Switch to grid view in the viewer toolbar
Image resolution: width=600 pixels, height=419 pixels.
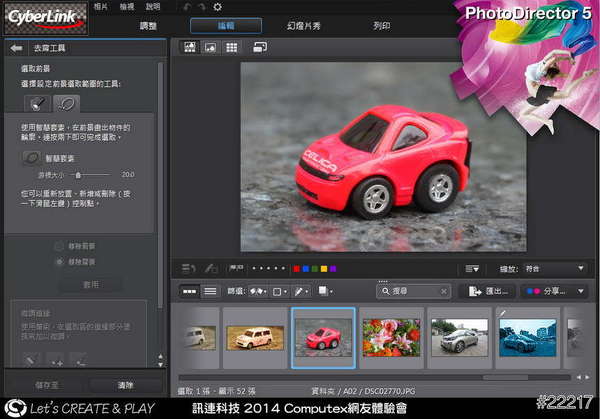click(x=231, y=47)
